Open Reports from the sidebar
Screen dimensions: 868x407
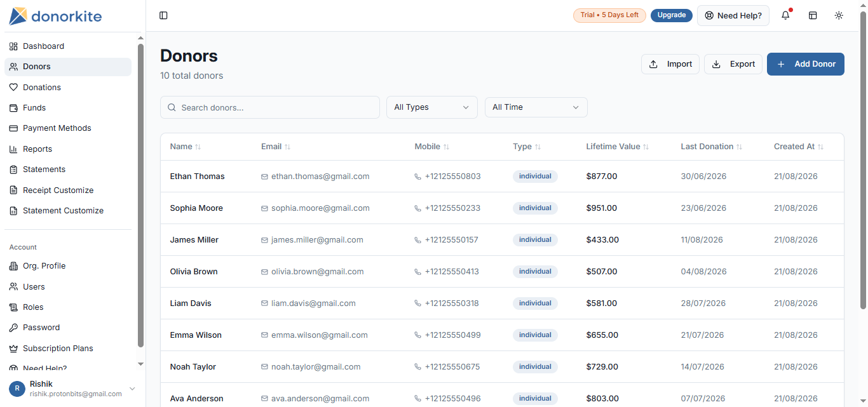tap(68, 149)
